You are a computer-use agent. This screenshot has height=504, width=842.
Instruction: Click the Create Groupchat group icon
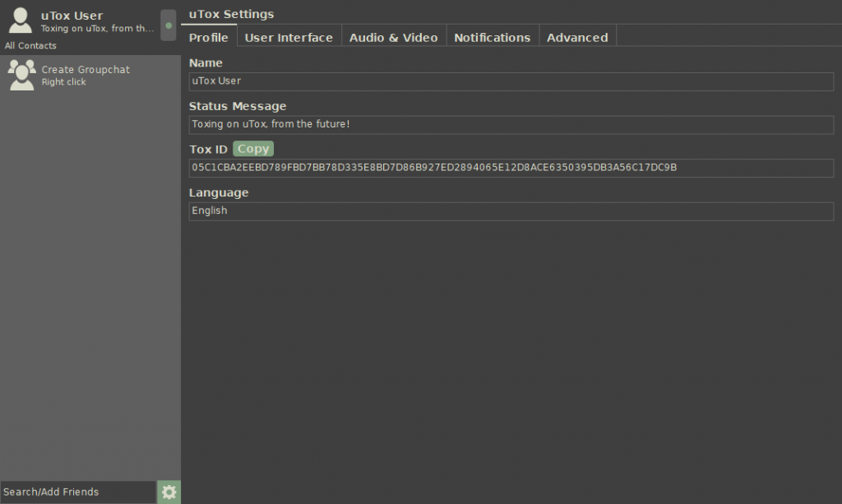click(x=21, y=75)
